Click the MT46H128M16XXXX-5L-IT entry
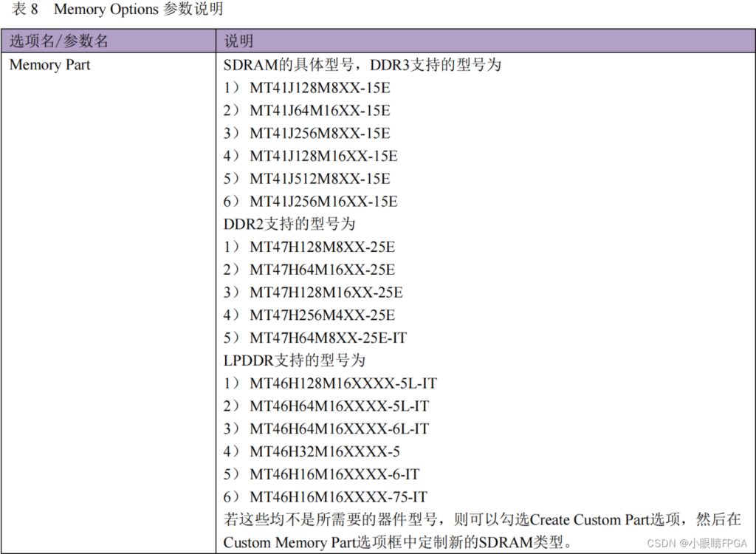This screenshot has height=554, width=756. click(343, 383)
